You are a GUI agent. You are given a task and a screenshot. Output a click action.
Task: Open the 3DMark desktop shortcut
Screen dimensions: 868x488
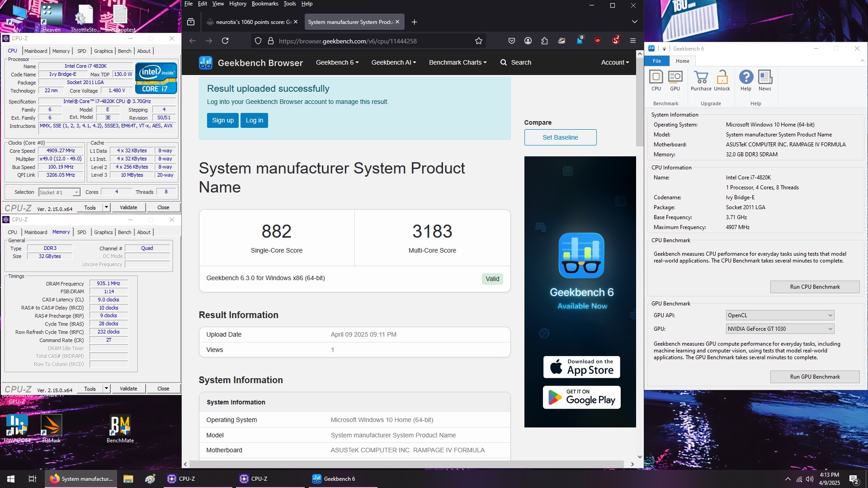pos(51,428)
